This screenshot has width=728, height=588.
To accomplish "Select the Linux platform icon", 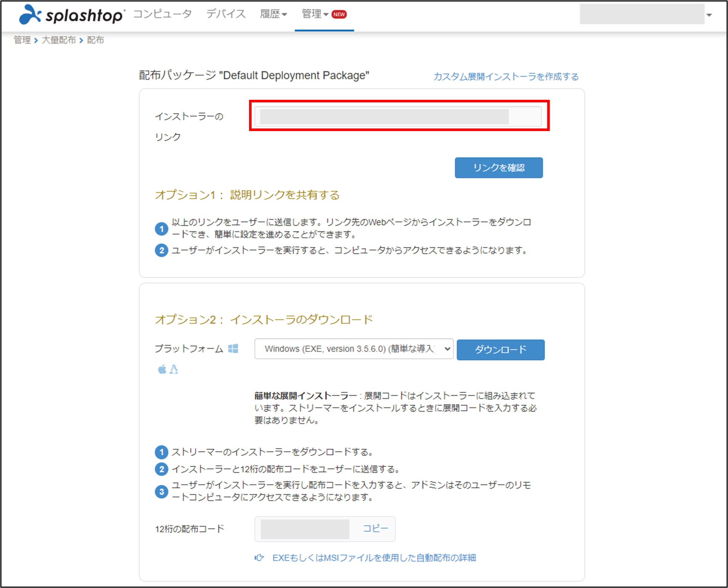I will click(x=174, y=369).
